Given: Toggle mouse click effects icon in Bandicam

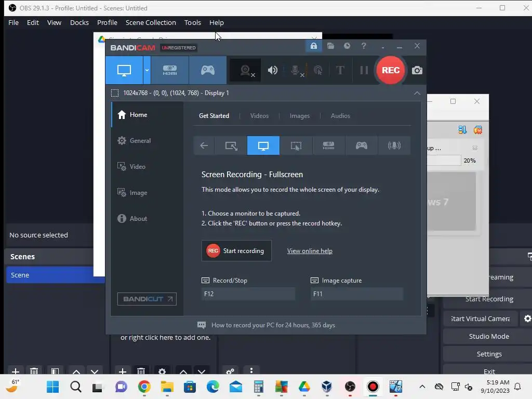Looking at the screenshot, I should pos(318,70).
